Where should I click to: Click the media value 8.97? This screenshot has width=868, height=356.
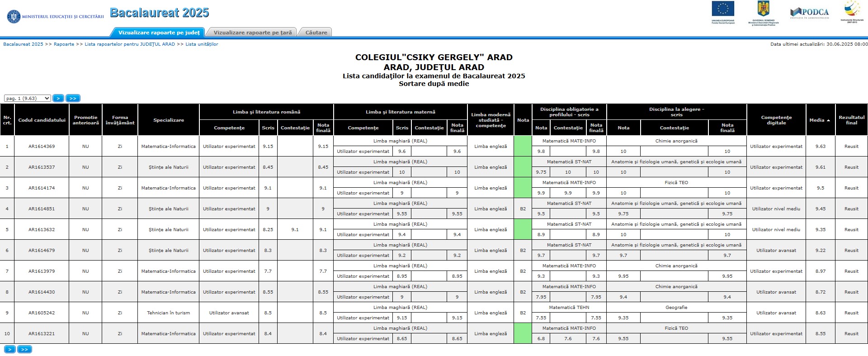(820, 271)
